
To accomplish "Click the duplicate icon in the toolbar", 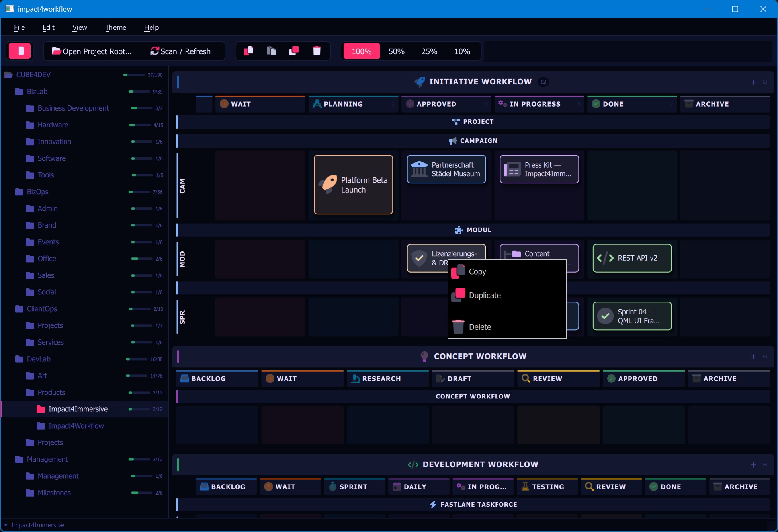I will pyautogui.click(x=294, y=51).
